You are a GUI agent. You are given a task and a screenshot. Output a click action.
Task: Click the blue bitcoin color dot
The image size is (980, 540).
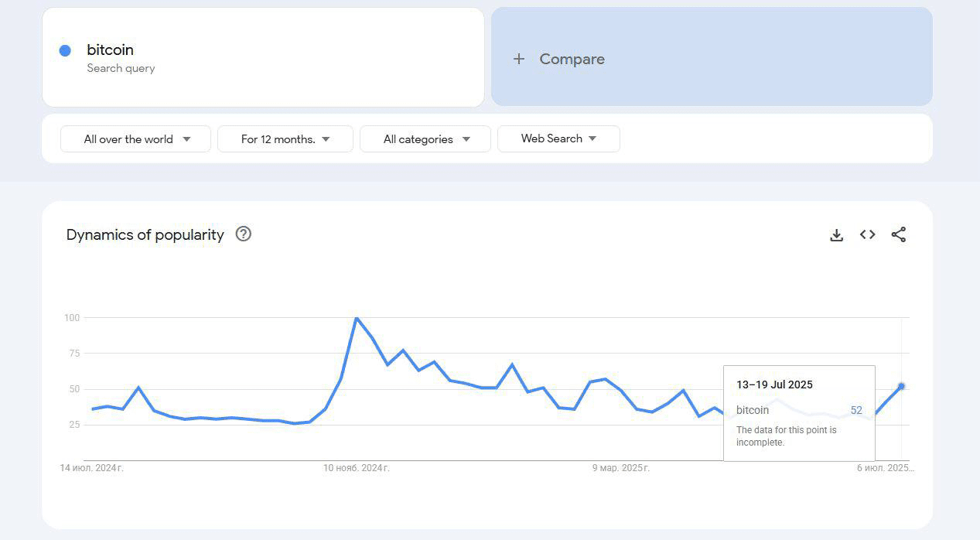65,50
